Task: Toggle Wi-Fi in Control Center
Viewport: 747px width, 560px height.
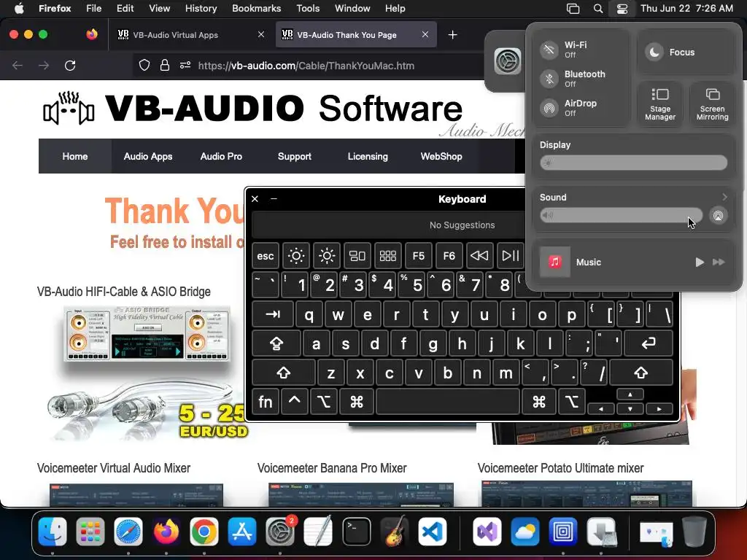Action: pyautogui.click(x=549, y=50)
